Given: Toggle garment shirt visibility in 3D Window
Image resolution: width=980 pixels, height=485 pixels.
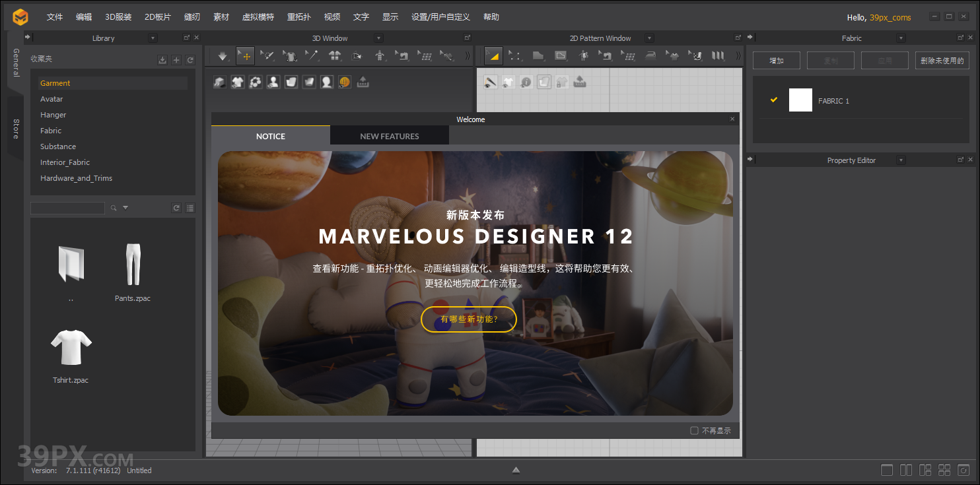Looking at the screenshot, I should 238,82.
